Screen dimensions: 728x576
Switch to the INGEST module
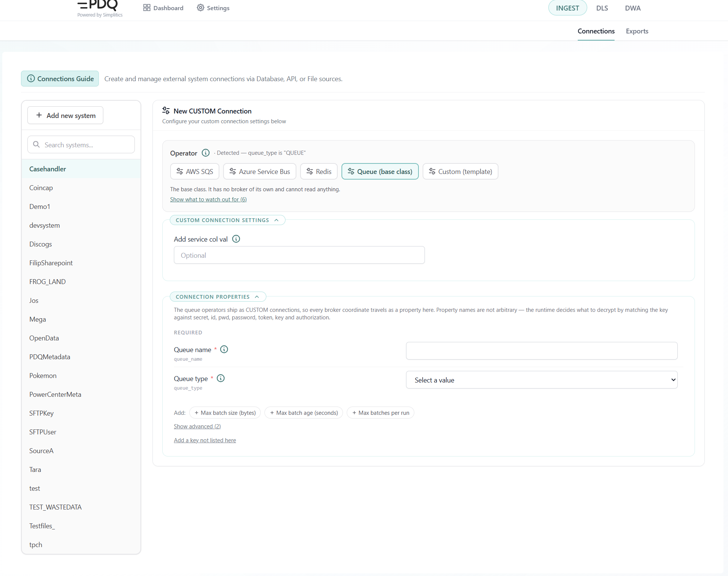(x=567, y=8)
